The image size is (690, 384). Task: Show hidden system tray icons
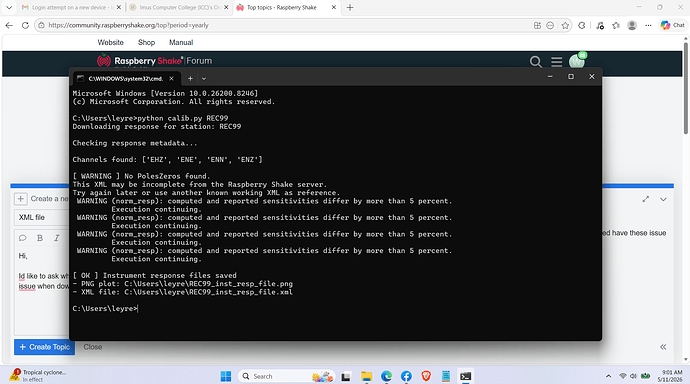point(608,376)
